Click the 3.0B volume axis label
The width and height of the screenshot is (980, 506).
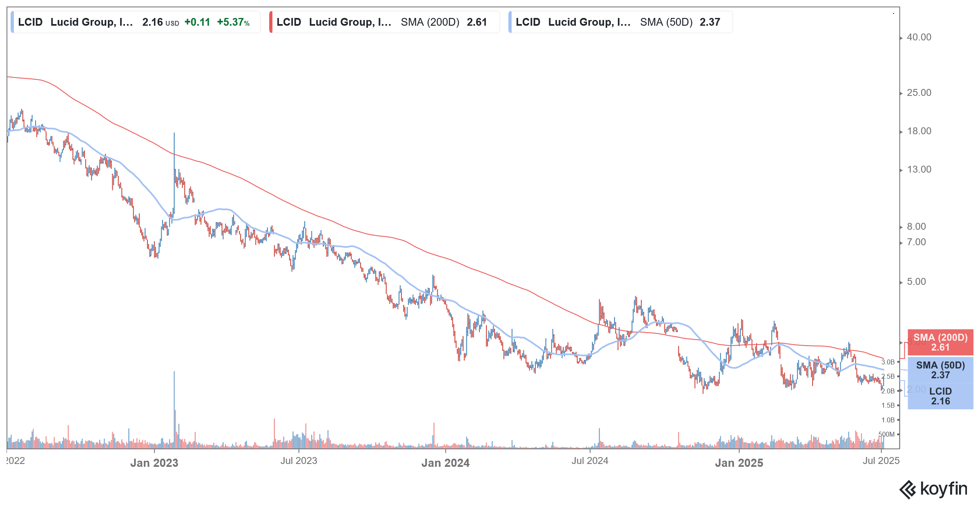[888, 362]
